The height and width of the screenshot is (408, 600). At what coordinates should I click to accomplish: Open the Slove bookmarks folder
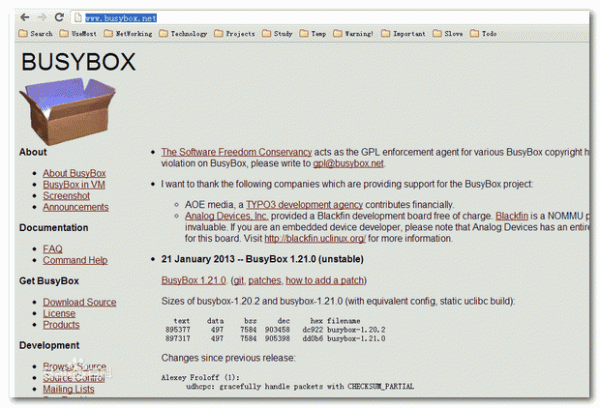pos(447,34)
